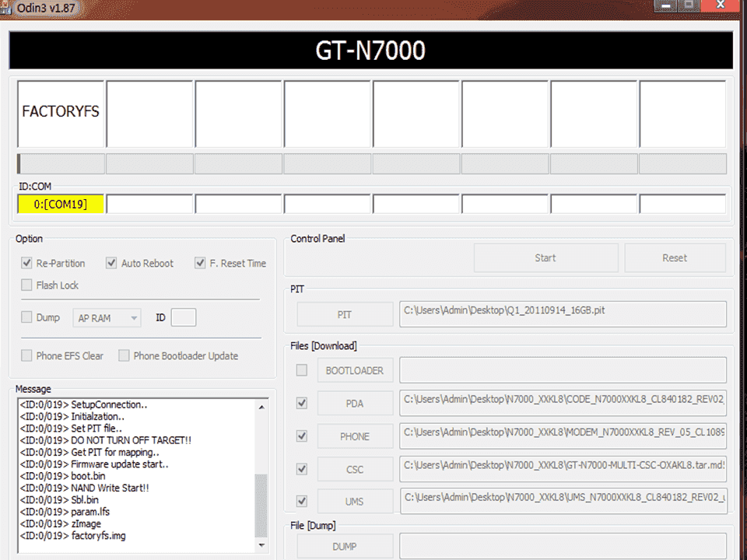Viewport: 747px width, 560px height.
Task: Click the Odin3 app icon in title bar
Action: pos(5,8)
